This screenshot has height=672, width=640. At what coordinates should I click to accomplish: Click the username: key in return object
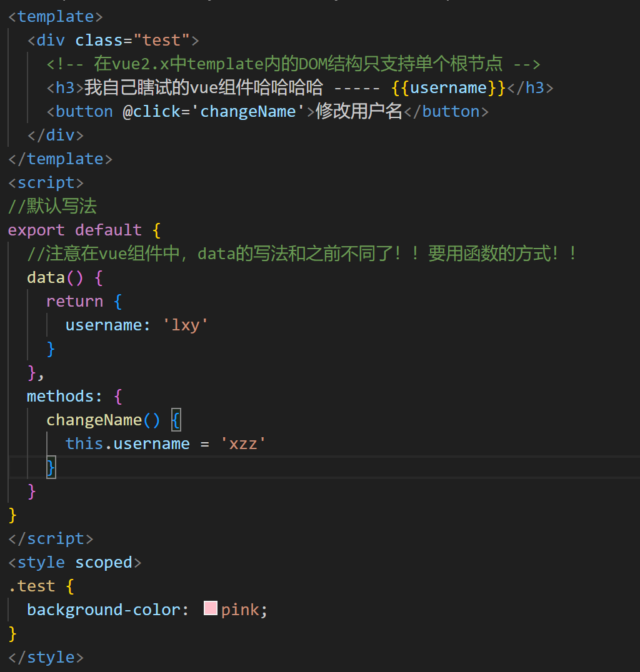(107, 325)
